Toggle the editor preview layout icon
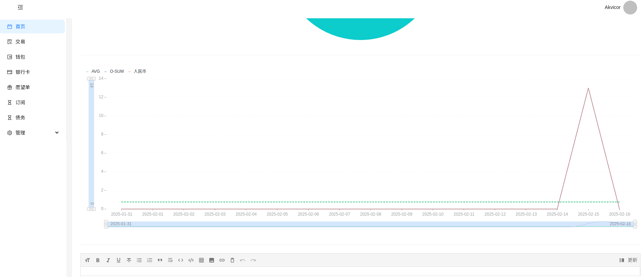 (622, 260)
